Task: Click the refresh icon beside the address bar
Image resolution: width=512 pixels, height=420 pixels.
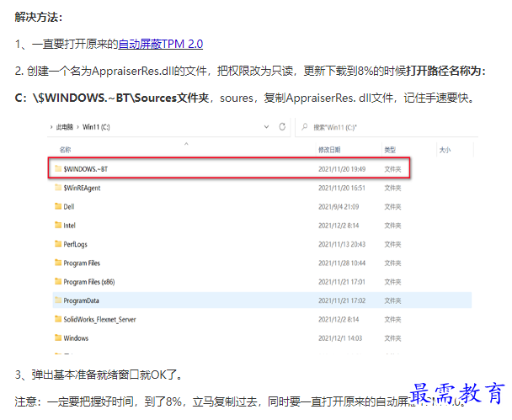Action: (x=282, y=126)
